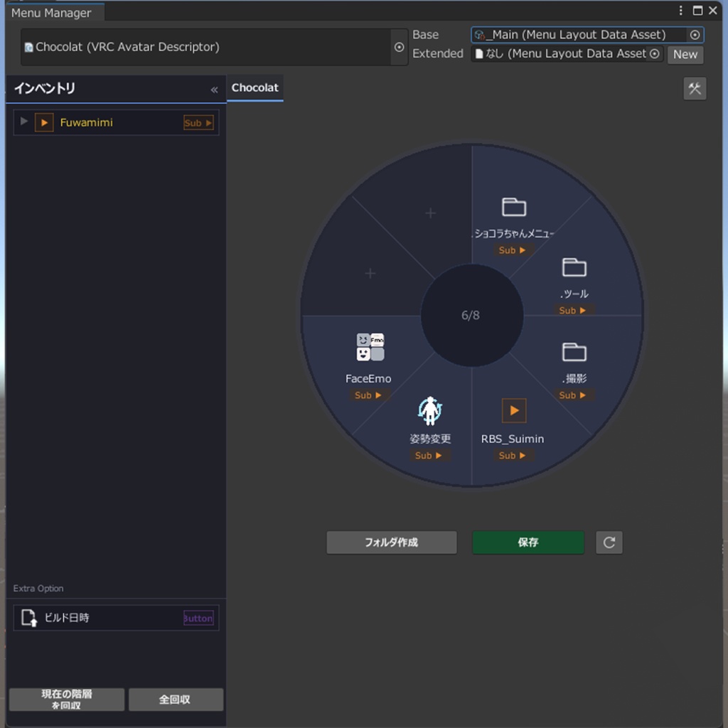Expand the Fuwamimi tree item
728x728 pixels.
click(x=23, y=122)
